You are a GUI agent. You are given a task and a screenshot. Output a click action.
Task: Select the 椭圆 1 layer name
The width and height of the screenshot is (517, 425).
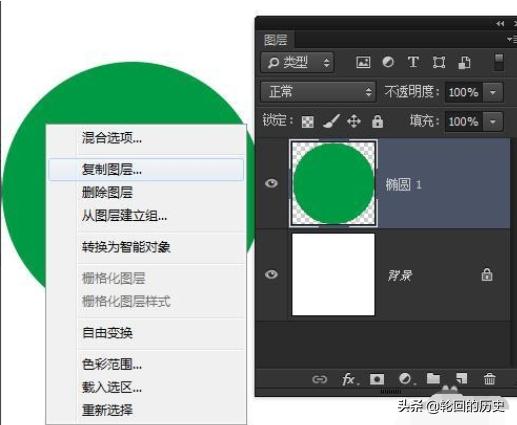point(404,184)
